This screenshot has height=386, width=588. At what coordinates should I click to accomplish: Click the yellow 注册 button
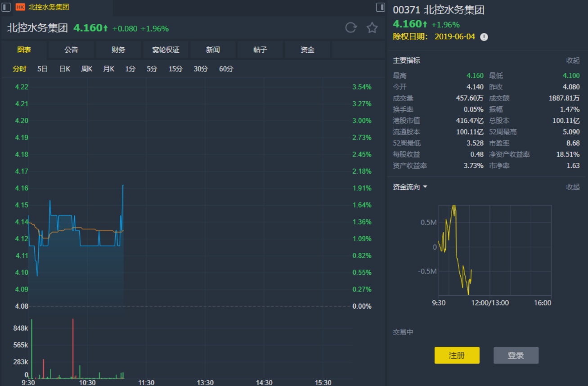point(457,355)
